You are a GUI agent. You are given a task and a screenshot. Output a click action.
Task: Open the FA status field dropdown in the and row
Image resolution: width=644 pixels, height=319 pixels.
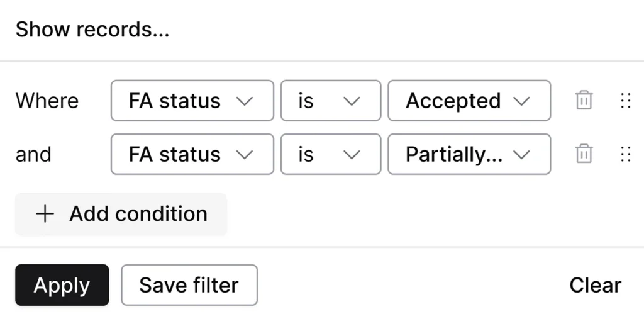tap(192, 154)
